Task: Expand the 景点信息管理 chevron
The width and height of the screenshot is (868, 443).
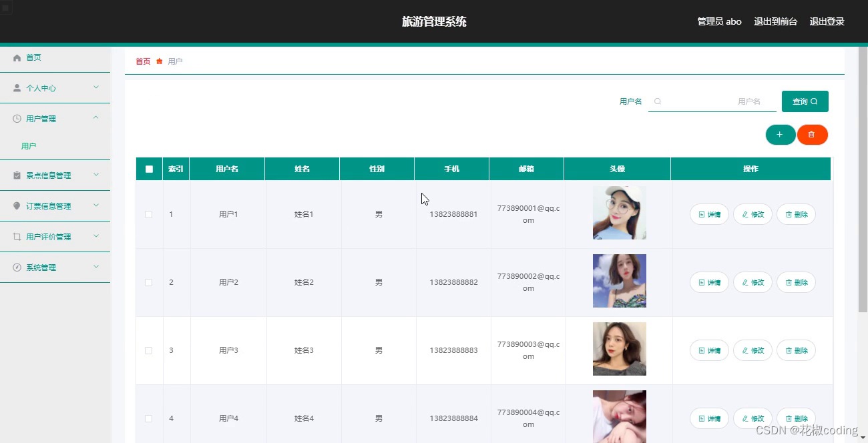Action: 96,175
